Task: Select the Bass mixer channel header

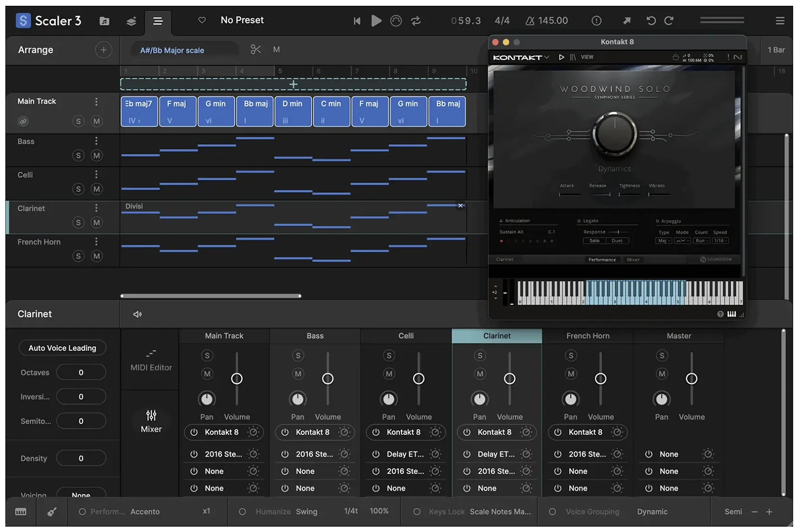Action: (x=315, y=336)
